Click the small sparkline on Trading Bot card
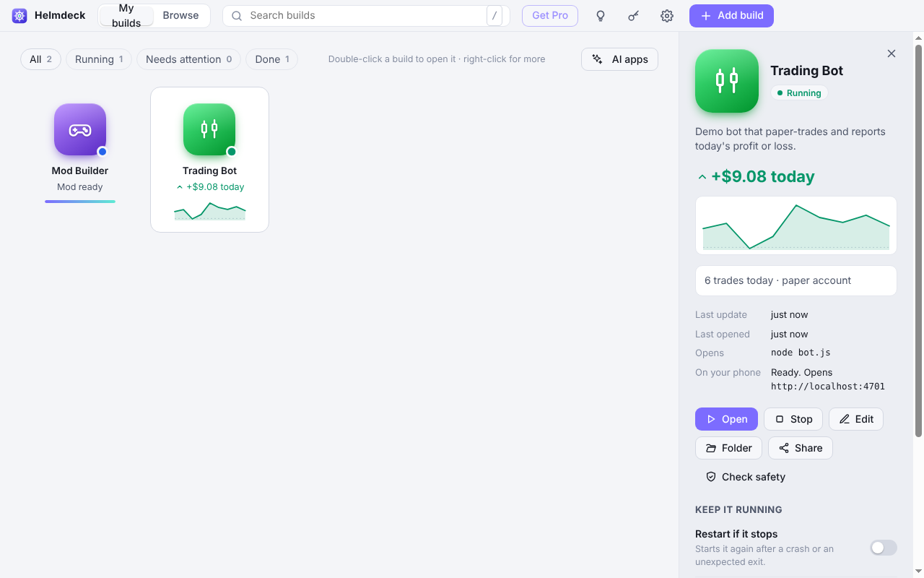The height and width of the screenshot is (578, 924). pyautogui.click(x=209, y=211)
